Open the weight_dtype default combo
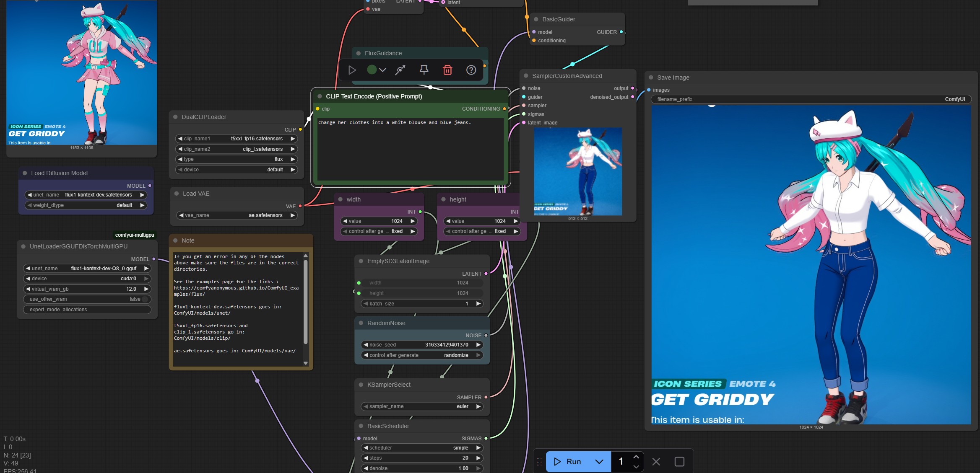 [86, 205]
